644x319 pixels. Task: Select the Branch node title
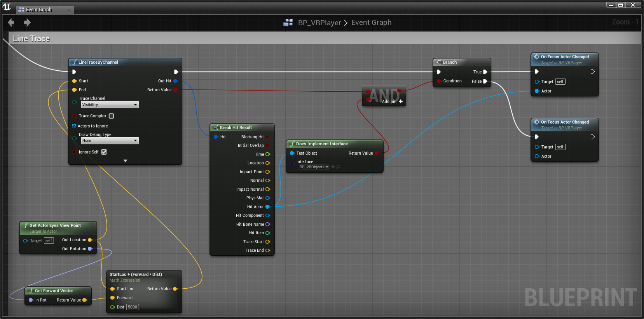tap(450, 62)
